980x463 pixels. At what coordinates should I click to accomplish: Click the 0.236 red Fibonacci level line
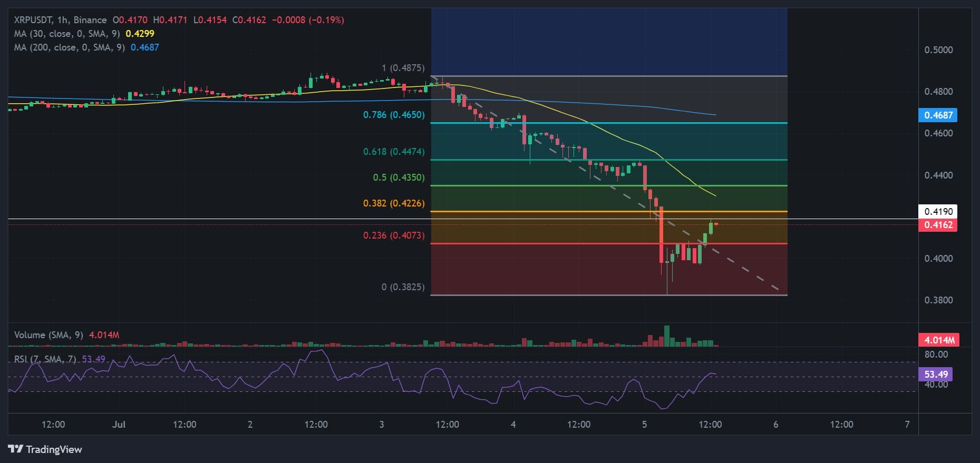coord(609,244)
